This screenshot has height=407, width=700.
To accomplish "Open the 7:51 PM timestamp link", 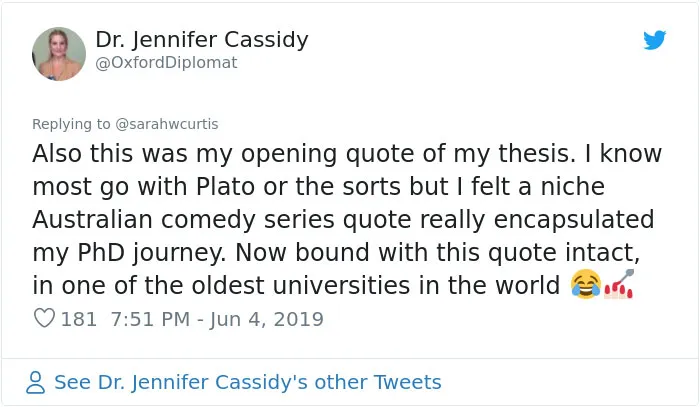I will (150, 319).
